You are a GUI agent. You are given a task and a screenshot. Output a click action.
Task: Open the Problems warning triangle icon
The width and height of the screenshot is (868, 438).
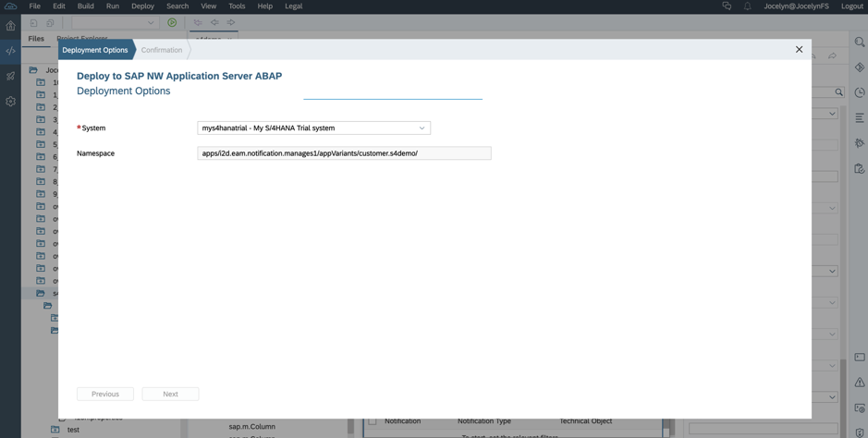[x=859, y=383]
